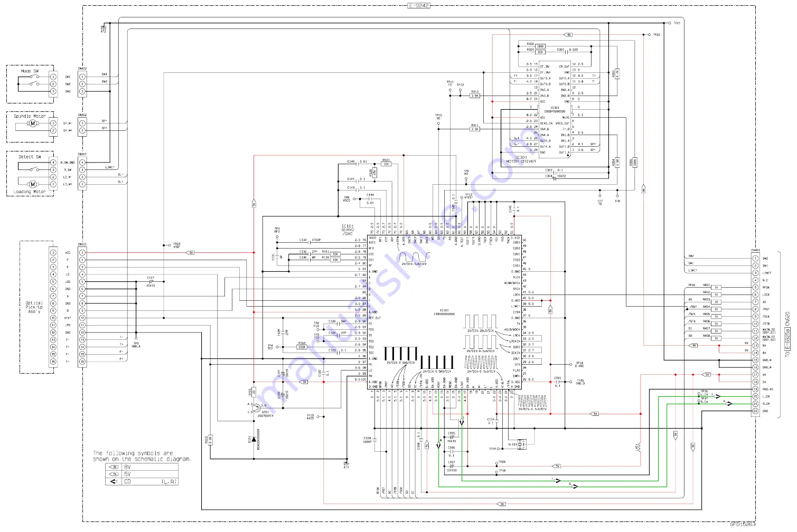Screen dimensions: 797x532
Task: Click the R102 100K resistor
Action: point(302,347)
